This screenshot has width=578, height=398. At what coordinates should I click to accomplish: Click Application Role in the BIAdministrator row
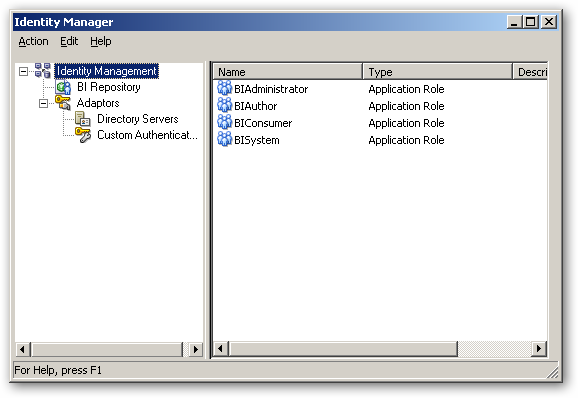pyautogui.click(x=406, y=89)
